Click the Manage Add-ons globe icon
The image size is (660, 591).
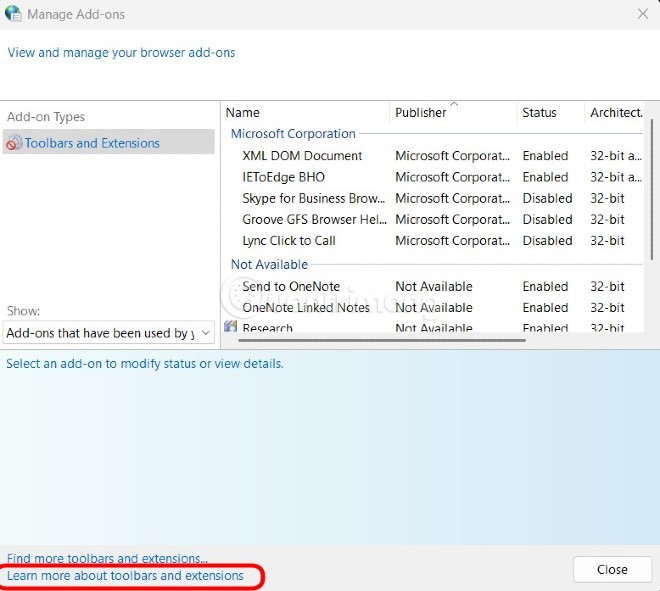14,14
